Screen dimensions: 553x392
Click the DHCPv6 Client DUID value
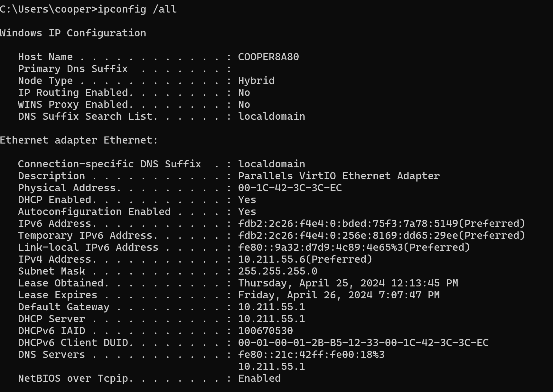click(363, 342)
